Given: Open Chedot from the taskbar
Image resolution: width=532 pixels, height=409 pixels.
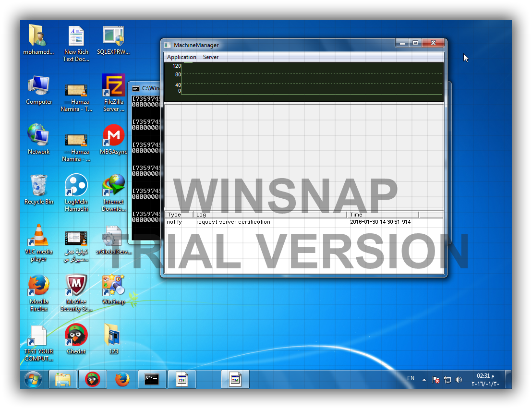Looking at the screenshot, I should pos(92,379).
